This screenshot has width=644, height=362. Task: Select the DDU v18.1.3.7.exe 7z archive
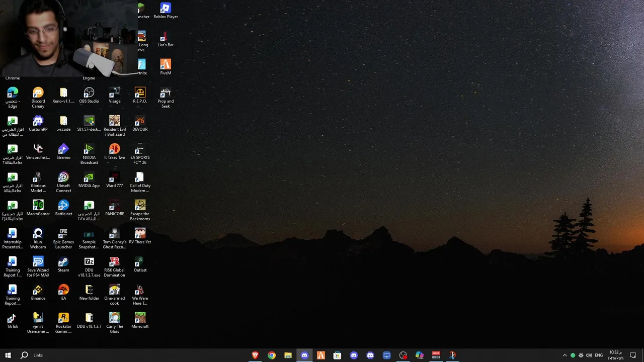tap(89, 266)
